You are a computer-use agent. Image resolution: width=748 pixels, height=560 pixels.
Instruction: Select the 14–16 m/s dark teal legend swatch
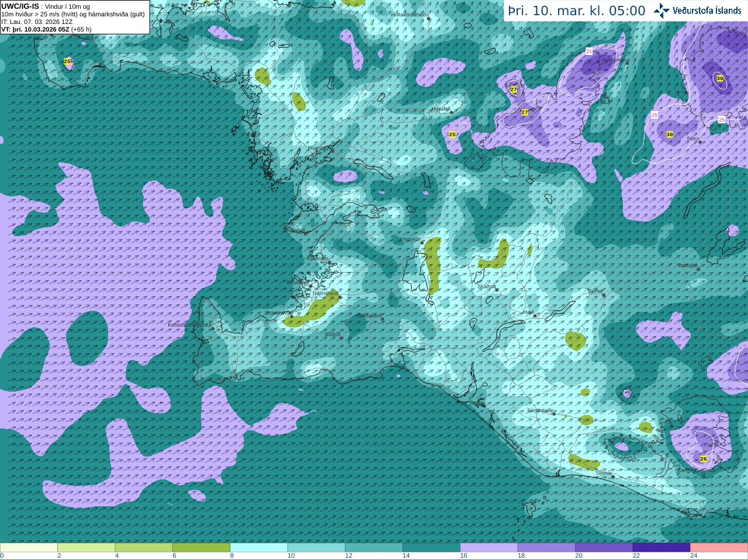point(431,548)
